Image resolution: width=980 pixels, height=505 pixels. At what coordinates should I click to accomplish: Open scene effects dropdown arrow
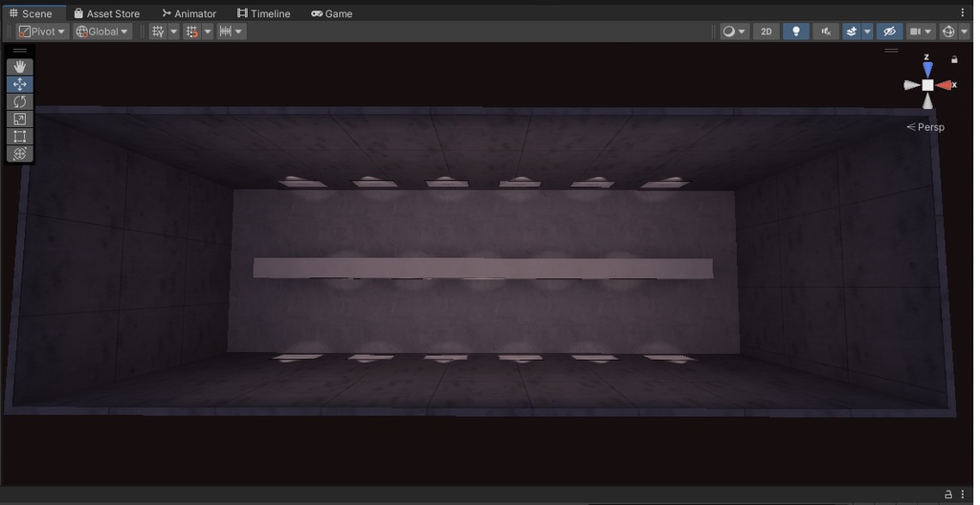[867, 32]
